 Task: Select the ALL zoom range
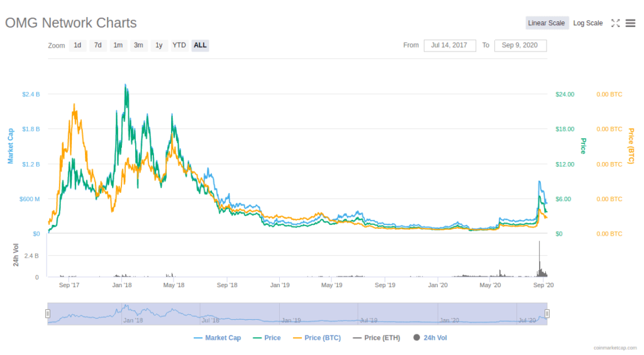coord(200,45)
